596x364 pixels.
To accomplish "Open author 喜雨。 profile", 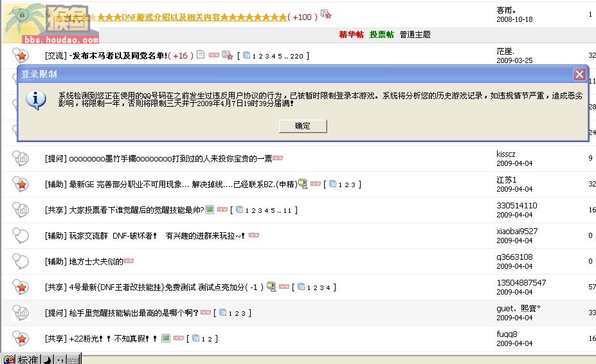I will coord(506,10).
